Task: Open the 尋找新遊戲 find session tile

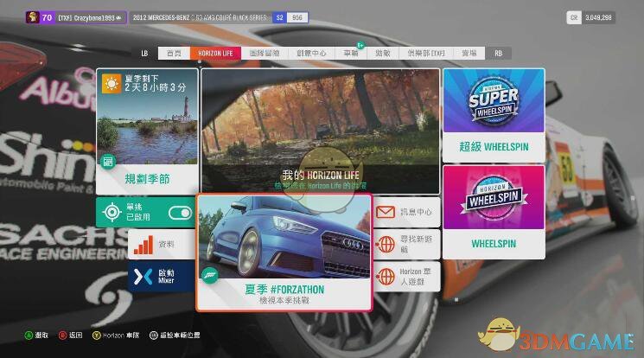Action: tap(406, 244)
